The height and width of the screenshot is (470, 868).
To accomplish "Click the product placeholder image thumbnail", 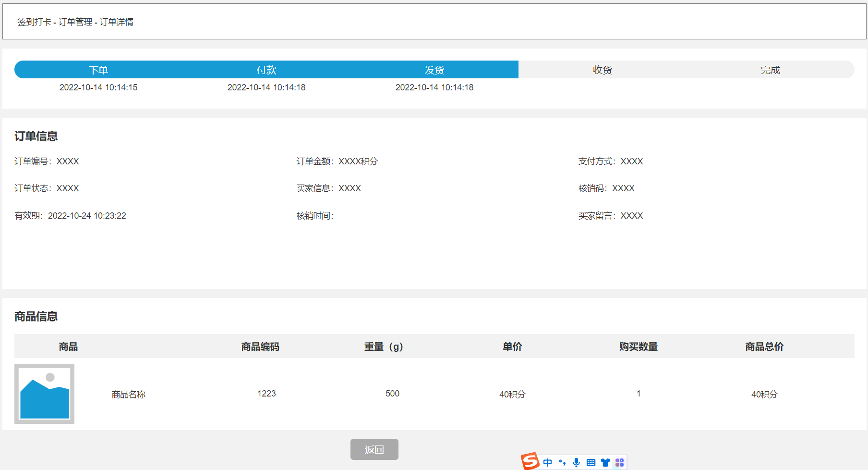I will click(x=44, y=394).
